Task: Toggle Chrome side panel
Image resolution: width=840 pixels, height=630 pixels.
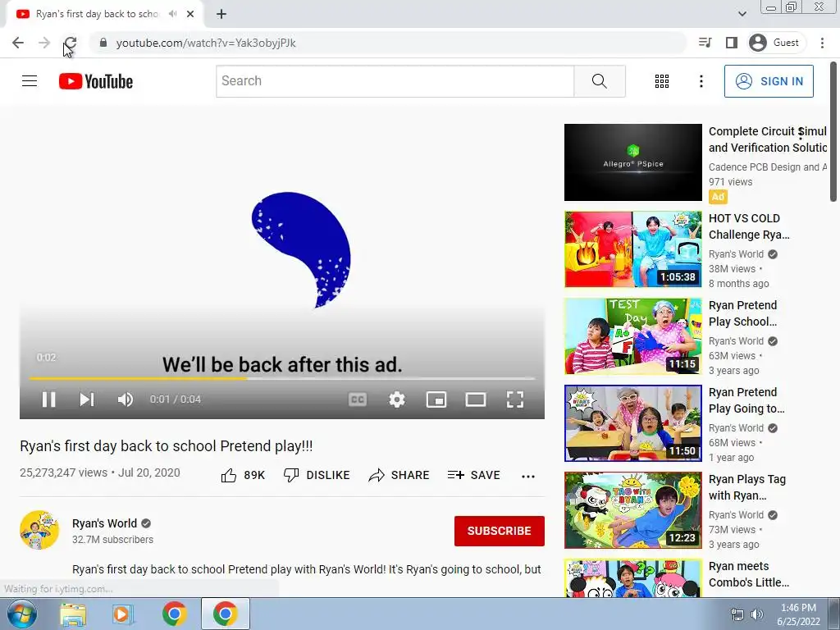Action: (731, 43)
